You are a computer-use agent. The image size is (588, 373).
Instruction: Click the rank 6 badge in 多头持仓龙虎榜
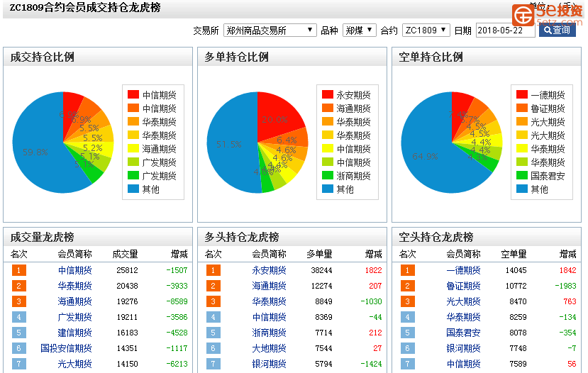point(213,348)
